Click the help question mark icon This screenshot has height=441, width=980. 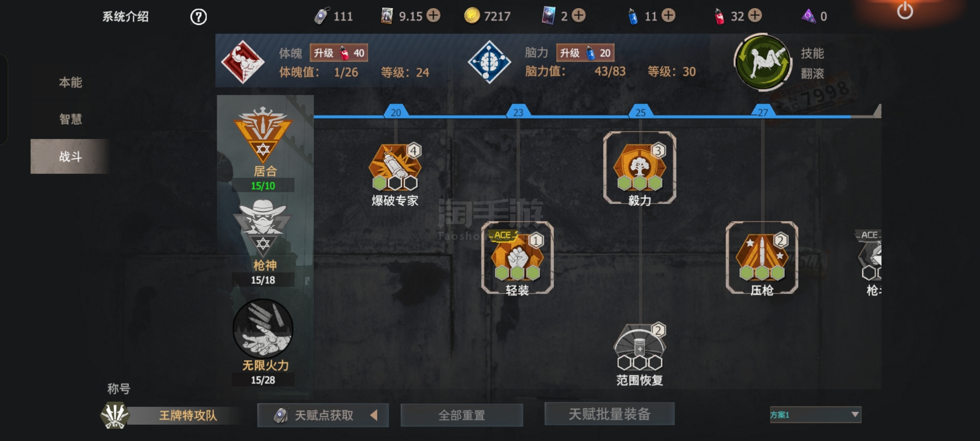[x=198, y=17]
